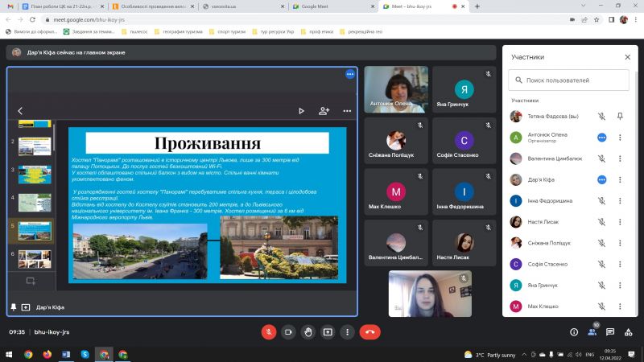Go back with the slides back arrow

20,111
